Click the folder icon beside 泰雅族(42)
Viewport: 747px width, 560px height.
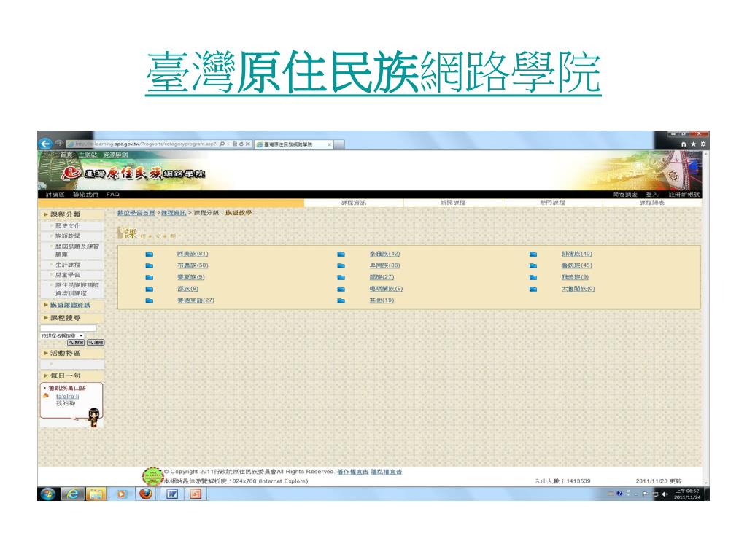tap(341, 254)
